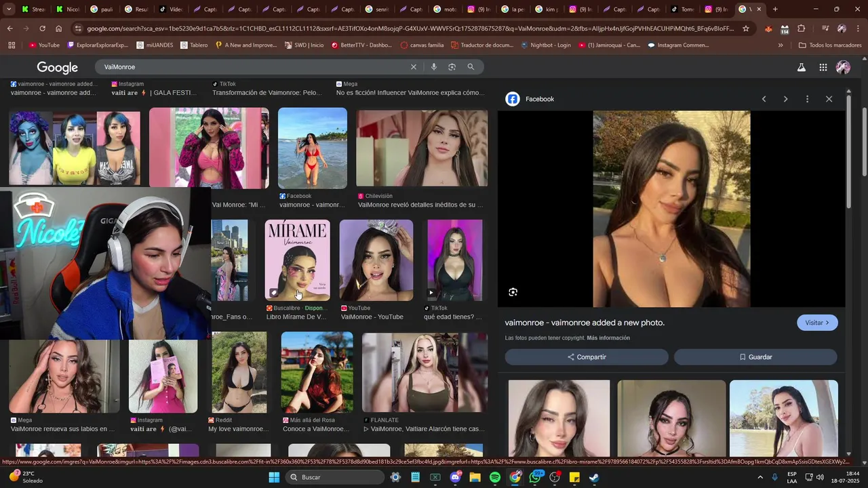
Task: Clear the search box with the X icon
Action: 414,67
